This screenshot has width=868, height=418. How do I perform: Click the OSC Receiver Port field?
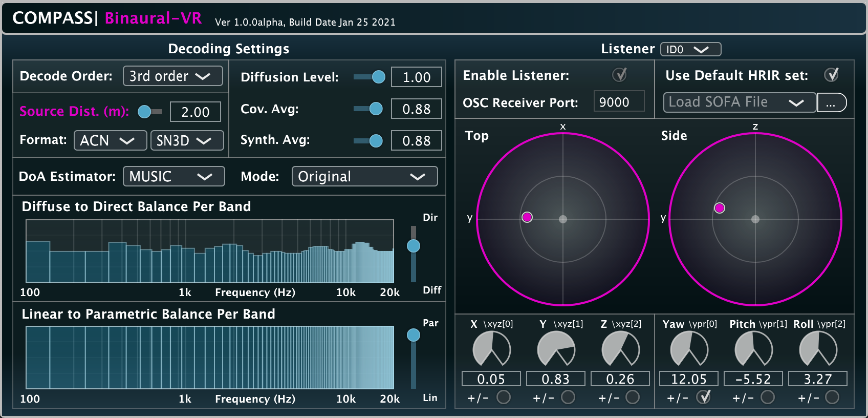[619, 102]
